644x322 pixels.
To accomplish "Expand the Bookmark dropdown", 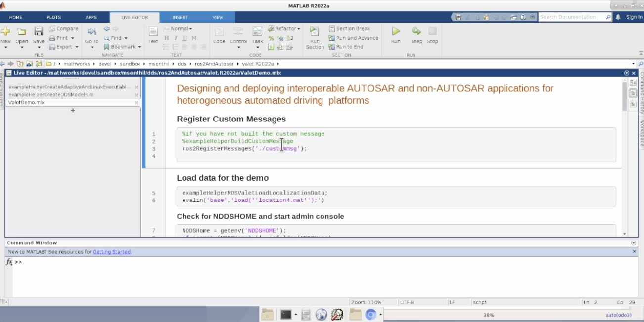I will (x=139, y=47).
